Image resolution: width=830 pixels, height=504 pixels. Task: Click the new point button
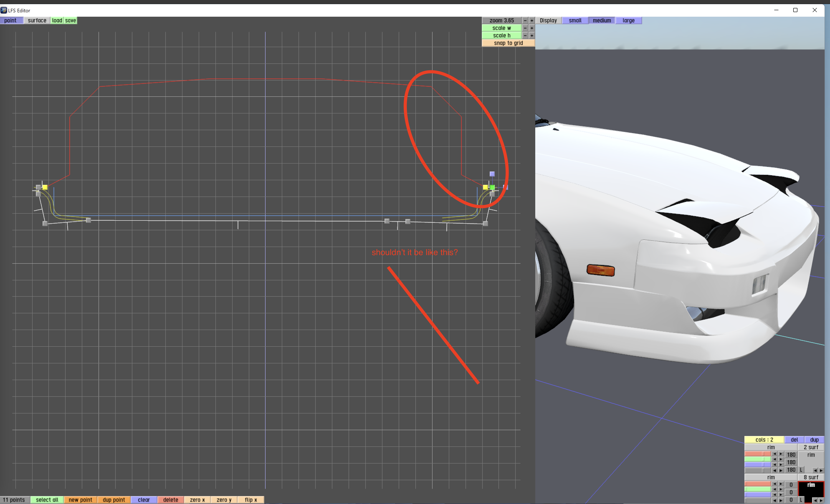pyautogui.click(x=80, y=500)
